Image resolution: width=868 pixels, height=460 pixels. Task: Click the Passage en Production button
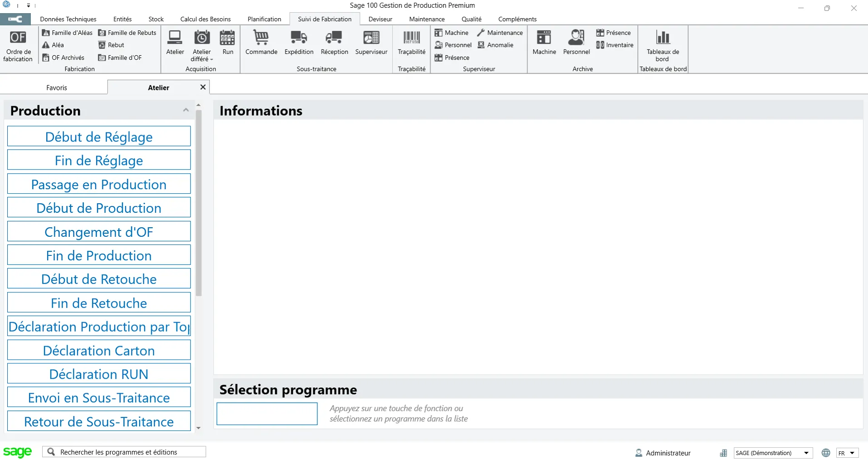tap(99, 184)
